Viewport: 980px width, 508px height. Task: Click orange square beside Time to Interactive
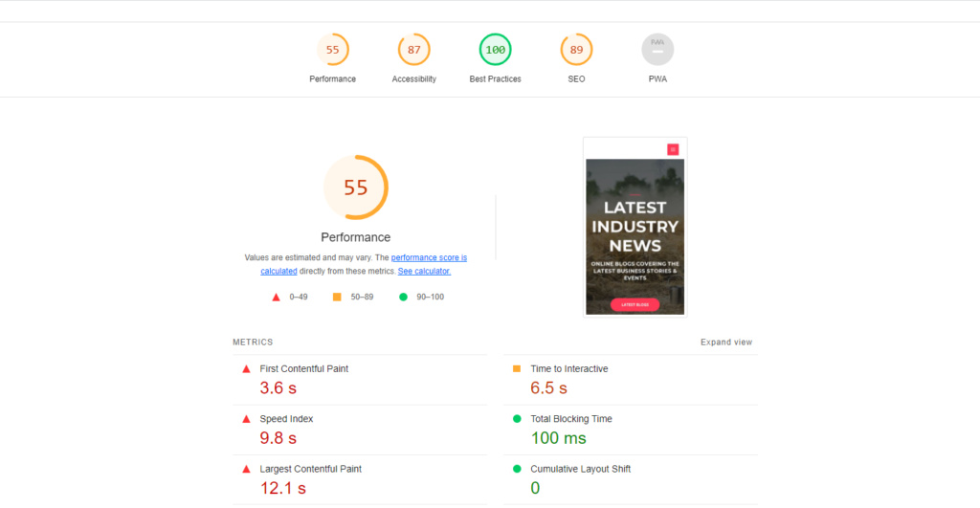(517, 368)
